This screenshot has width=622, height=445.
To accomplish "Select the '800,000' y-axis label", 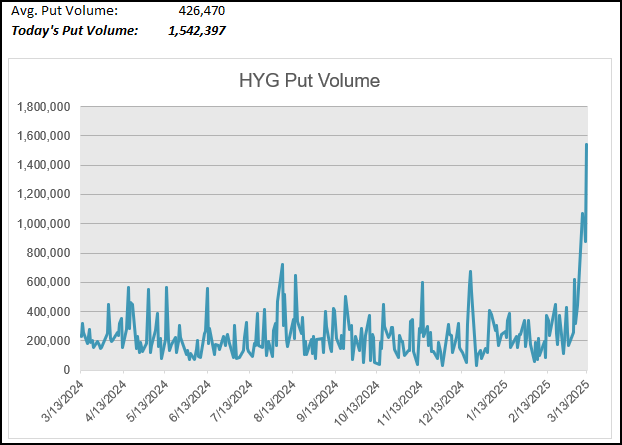I will pyautogui.click(x=48, y=253).
